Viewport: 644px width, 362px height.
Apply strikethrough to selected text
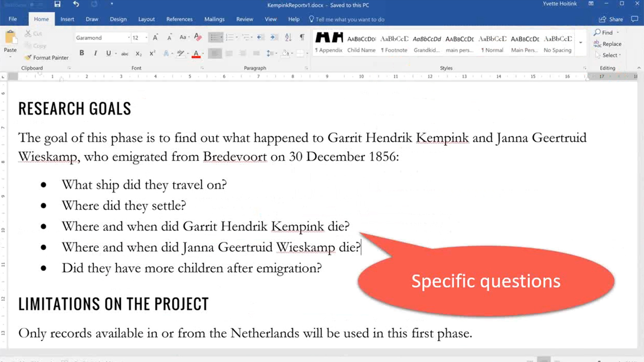click(124, 53)
